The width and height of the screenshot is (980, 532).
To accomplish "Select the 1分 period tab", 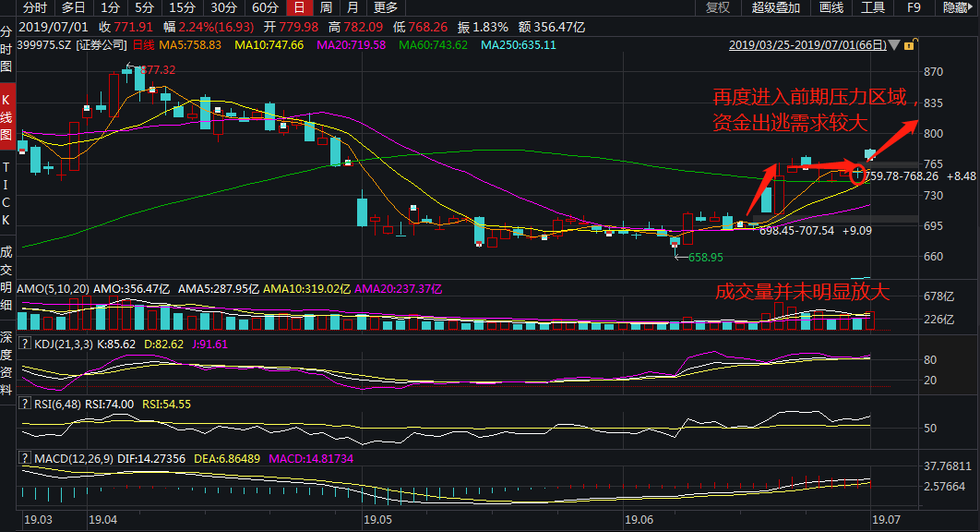I will [x=110, y=7].
